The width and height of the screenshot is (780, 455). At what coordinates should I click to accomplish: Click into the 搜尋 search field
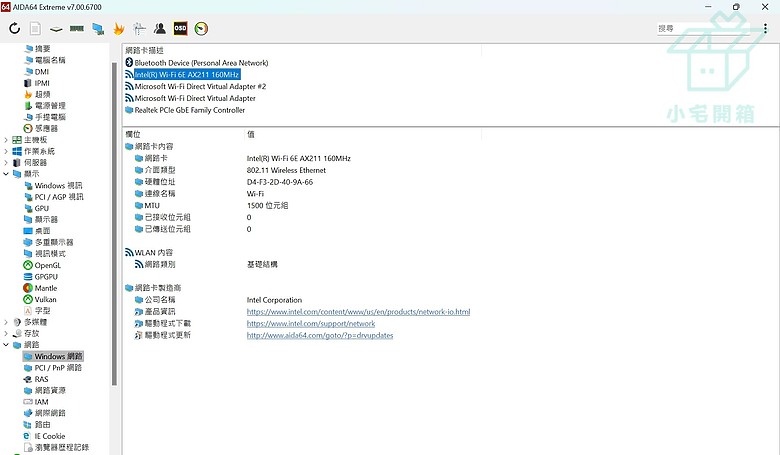click(x=703, y=28)
